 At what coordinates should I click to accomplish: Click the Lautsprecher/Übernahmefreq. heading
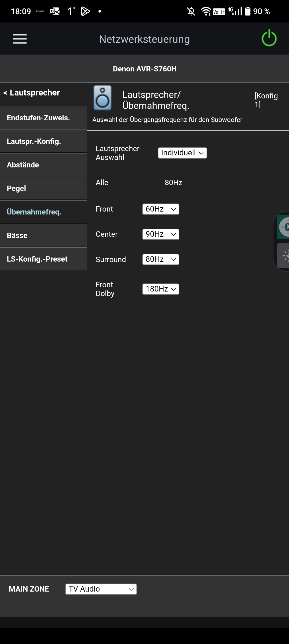pyautogui.click(x=156, y=100)
